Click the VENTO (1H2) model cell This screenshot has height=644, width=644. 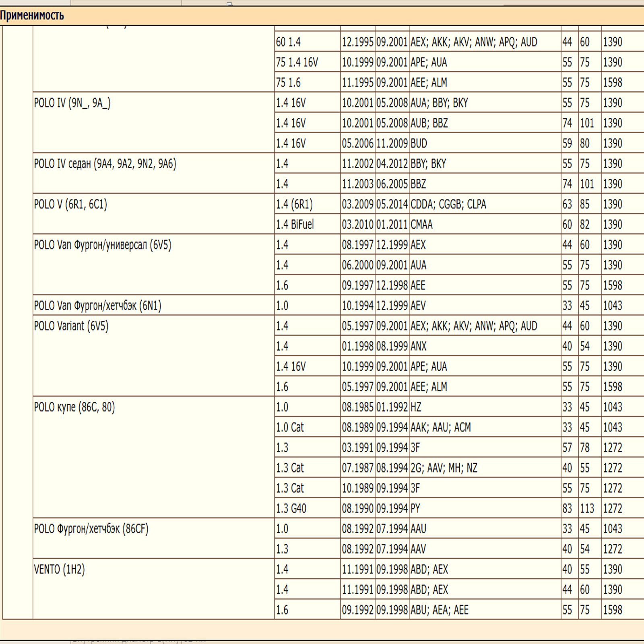click(x=60, y=570)
